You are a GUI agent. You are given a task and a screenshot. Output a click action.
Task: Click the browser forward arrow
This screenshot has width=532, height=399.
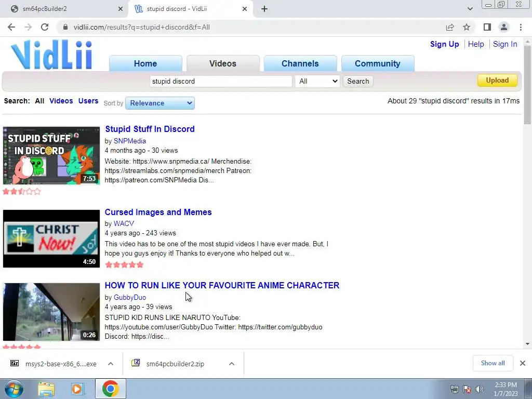coord(28,27)
